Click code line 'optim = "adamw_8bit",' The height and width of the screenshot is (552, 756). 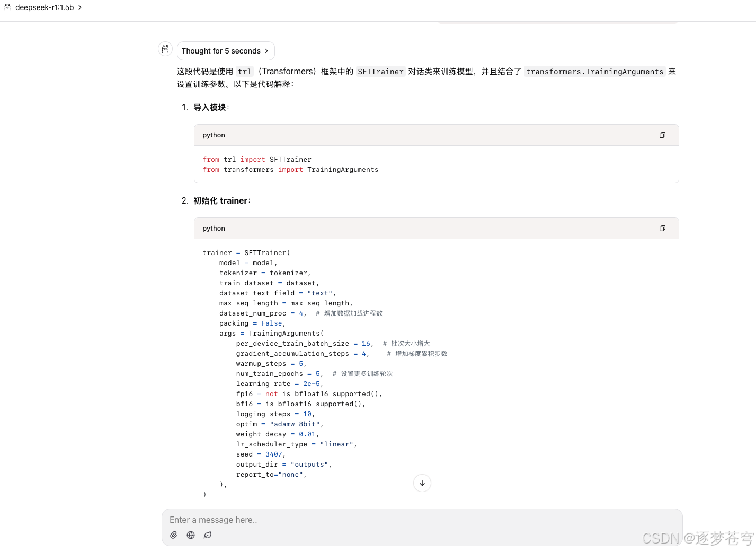tap(280, 424)
